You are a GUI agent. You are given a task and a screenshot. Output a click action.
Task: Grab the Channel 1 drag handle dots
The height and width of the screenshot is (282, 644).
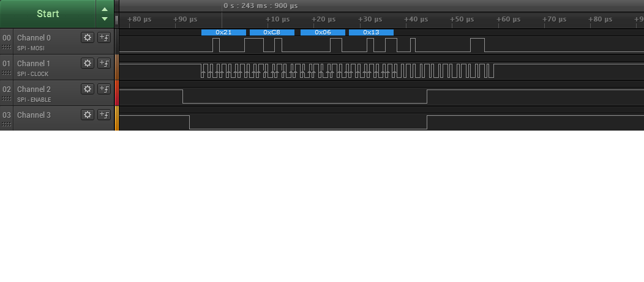tap(7, 73)
